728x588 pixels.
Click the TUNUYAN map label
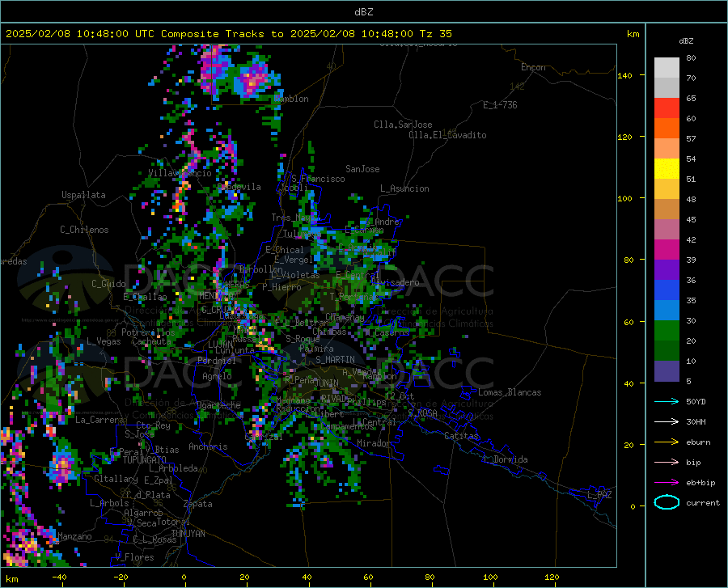pos(188,534)
